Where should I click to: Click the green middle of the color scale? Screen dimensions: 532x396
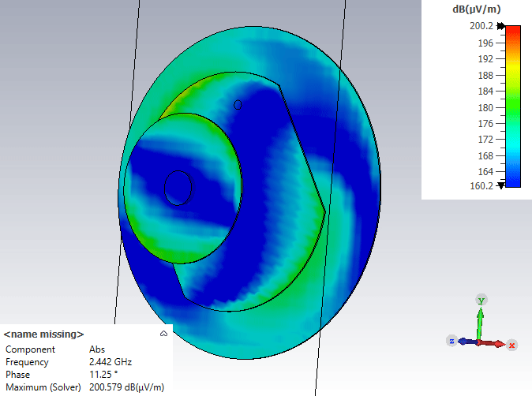coord(512,107)
